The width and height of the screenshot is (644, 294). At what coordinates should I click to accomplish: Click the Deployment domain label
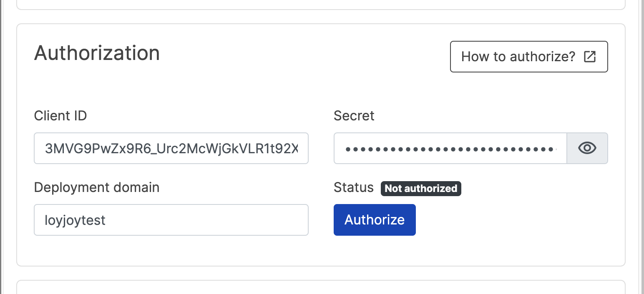(x=97, y=187)
